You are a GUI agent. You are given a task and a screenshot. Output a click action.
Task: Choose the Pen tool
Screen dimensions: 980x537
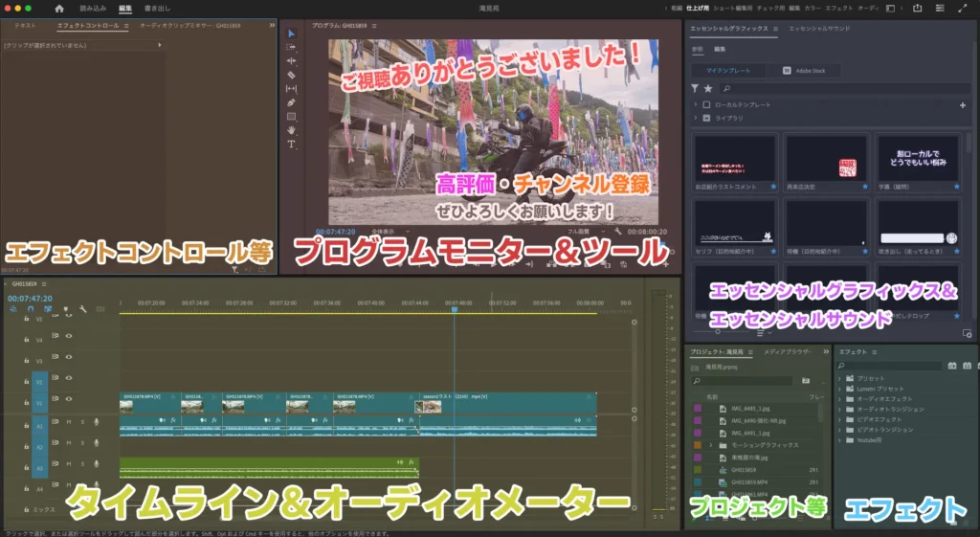coord(291,101)
